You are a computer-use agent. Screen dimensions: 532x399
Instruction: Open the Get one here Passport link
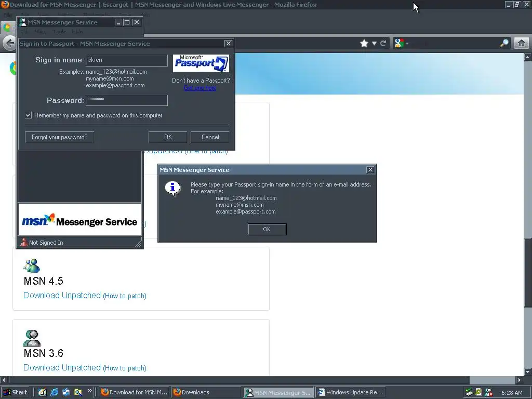tap(200, 88)
